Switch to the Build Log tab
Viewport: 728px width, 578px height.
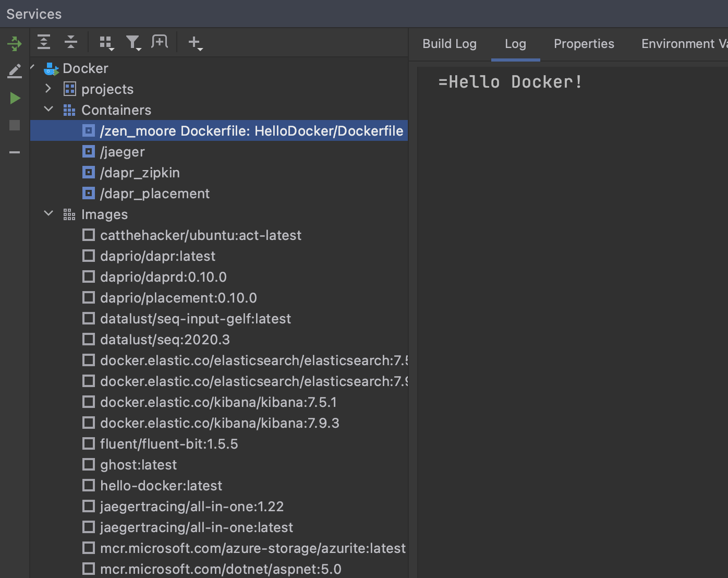[x=449, y=44]
